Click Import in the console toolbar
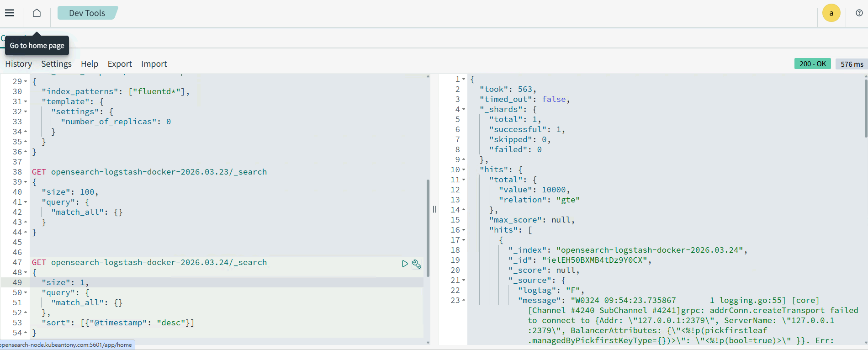The width and height of the screenshot is (868, 350). [x=154, y=64]
